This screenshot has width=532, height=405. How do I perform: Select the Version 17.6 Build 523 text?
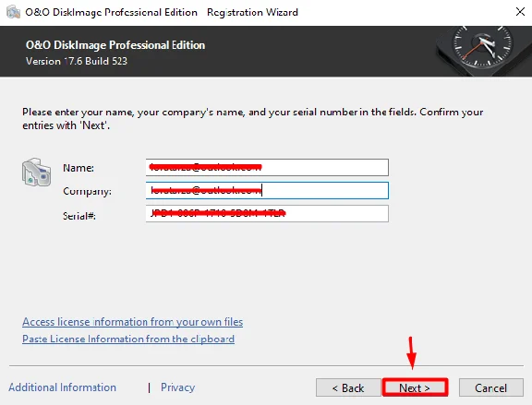coord(77,61)
